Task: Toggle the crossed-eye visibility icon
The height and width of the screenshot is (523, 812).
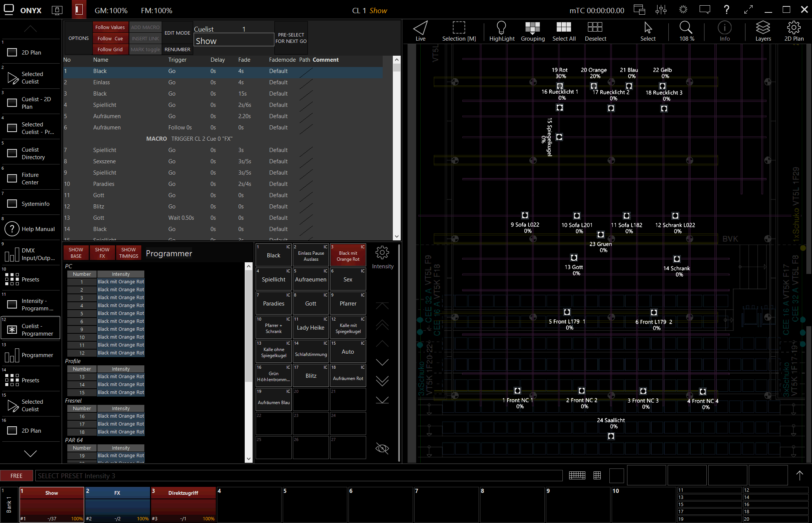Action: [382, 448]
